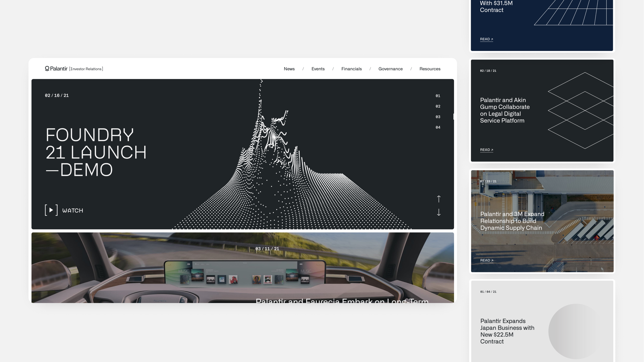The width and height of the screenshot is (644, 362).
Task: Jump to slide 01 indicator
Action: click(438, 96)
